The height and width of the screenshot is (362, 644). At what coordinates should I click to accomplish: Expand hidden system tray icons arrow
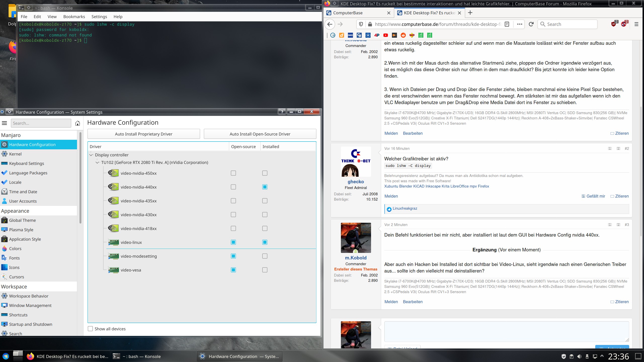tap(602, 356)
